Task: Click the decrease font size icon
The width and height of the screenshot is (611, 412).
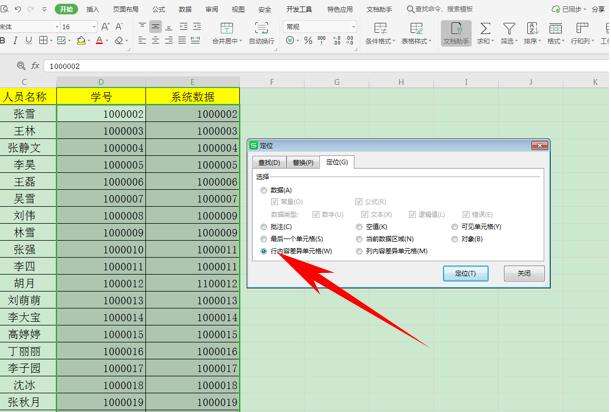Action: click(x=119, y=27)
